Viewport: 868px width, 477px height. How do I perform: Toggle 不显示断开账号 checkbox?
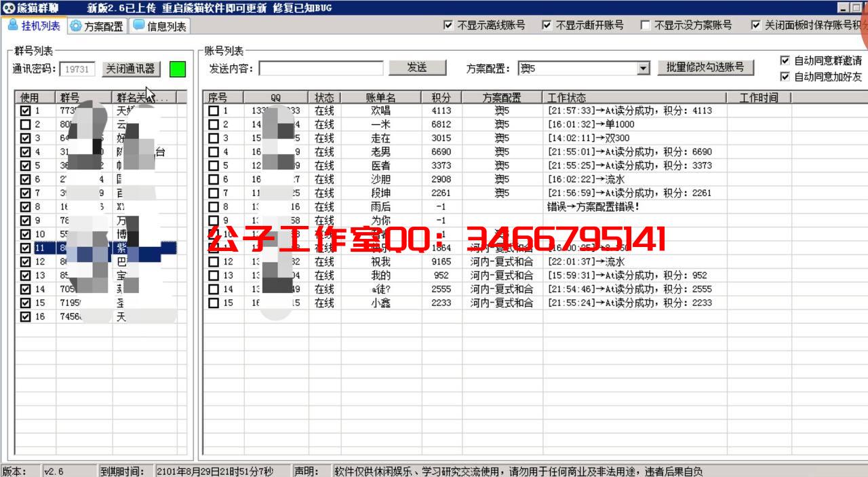(x=547, y=25)
